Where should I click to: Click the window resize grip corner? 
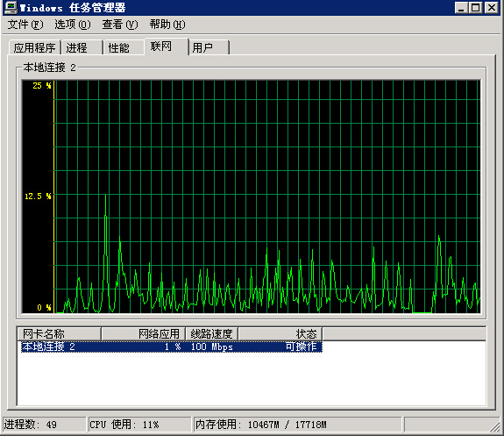495,427
